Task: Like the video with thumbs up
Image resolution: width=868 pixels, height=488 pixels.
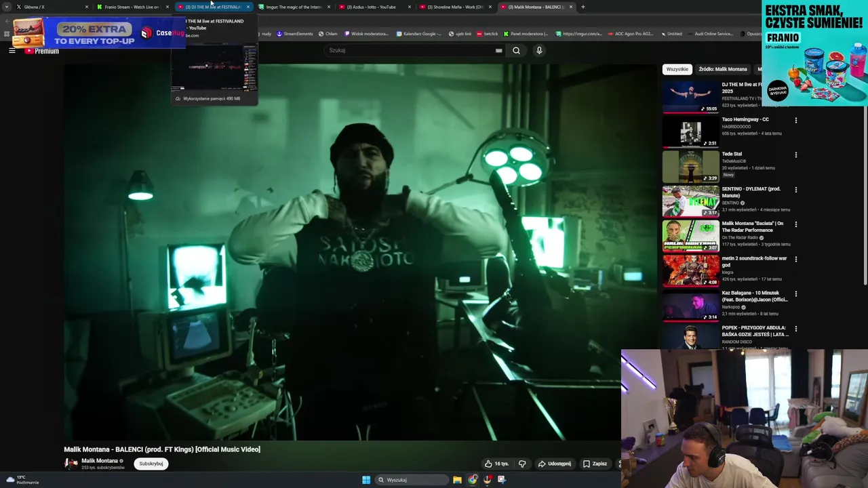Action: (x=496, y=464)
